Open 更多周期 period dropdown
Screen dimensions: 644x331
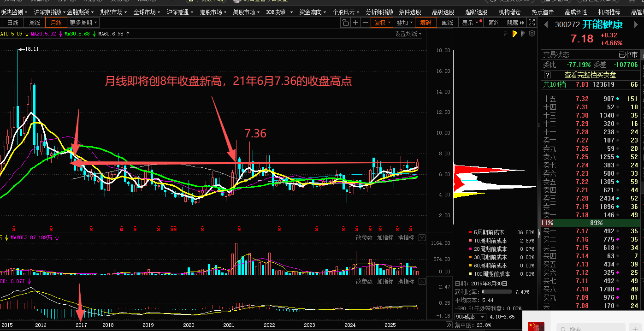click(83, 22)
